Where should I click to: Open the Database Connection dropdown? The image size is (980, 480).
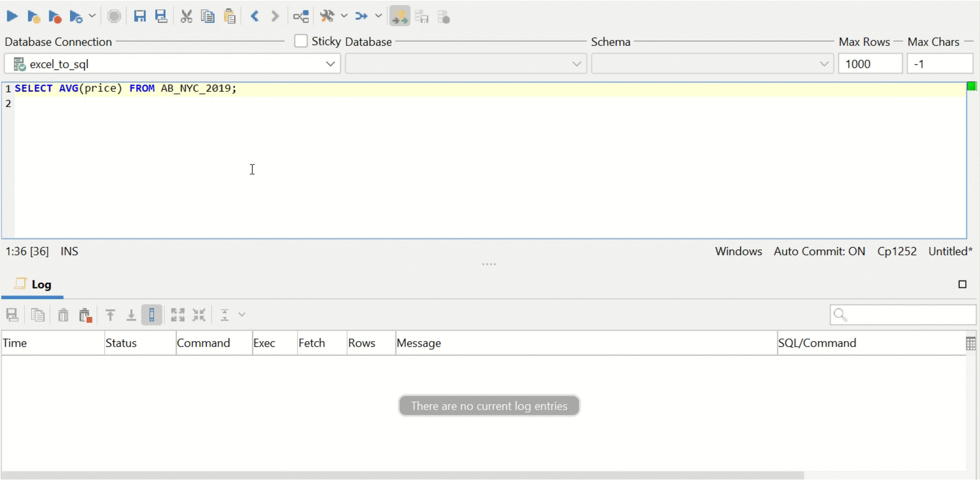(x=331, y=63)
